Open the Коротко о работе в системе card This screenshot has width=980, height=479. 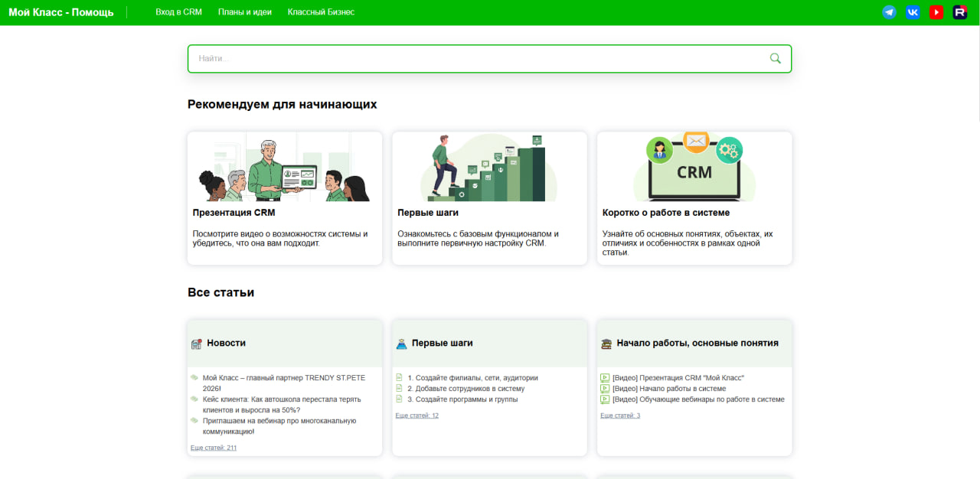tap(694, 198)
